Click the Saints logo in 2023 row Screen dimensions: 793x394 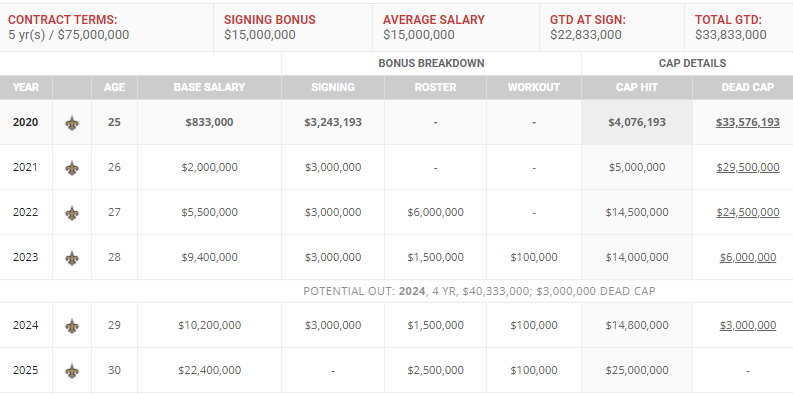click(72, 258)
